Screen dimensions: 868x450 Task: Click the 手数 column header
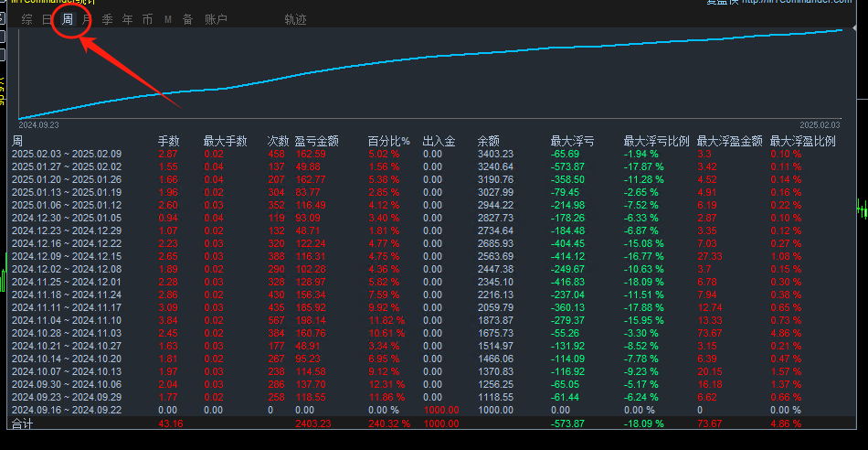click(x=169, y=142)
